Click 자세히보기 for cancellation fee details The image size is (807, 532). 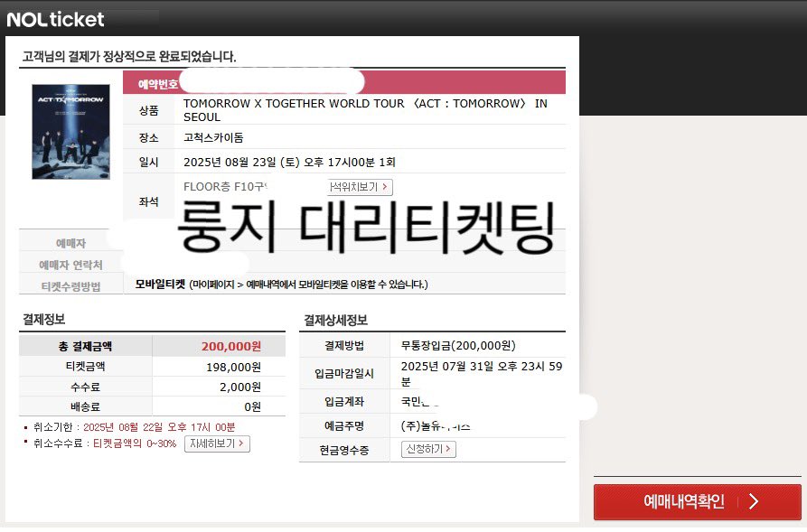[x=217, y=443]
